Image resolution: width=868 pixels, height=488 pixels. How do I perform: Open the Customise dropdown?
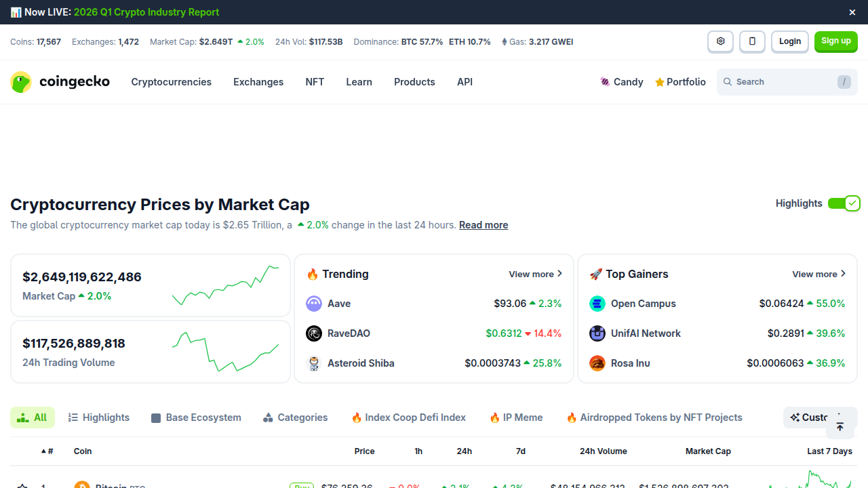click(812, 418)
